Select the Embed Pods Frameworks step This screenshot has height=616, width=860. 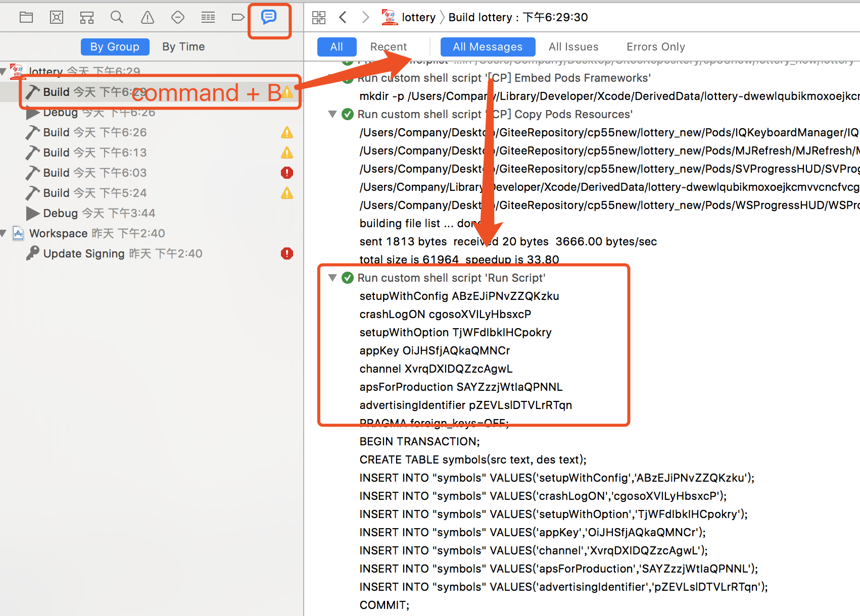[x=504, y=78]
